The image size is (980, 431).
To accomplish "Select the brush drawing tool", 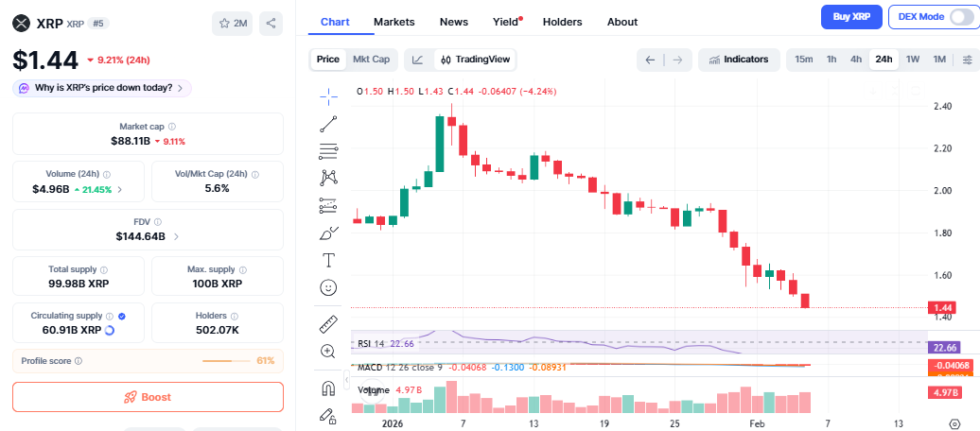I will click(x=328, y=233).
